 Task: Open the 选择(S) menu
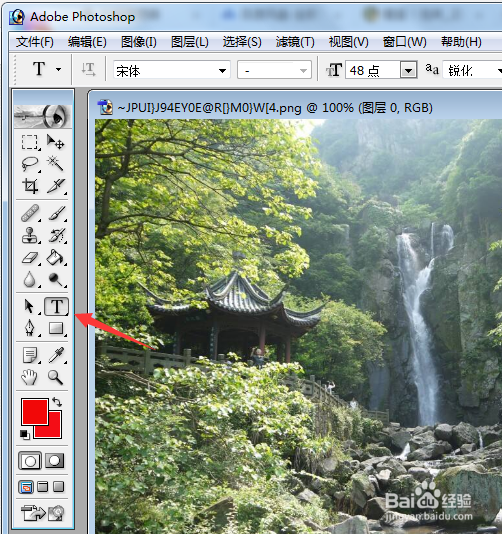pos(242,42)
